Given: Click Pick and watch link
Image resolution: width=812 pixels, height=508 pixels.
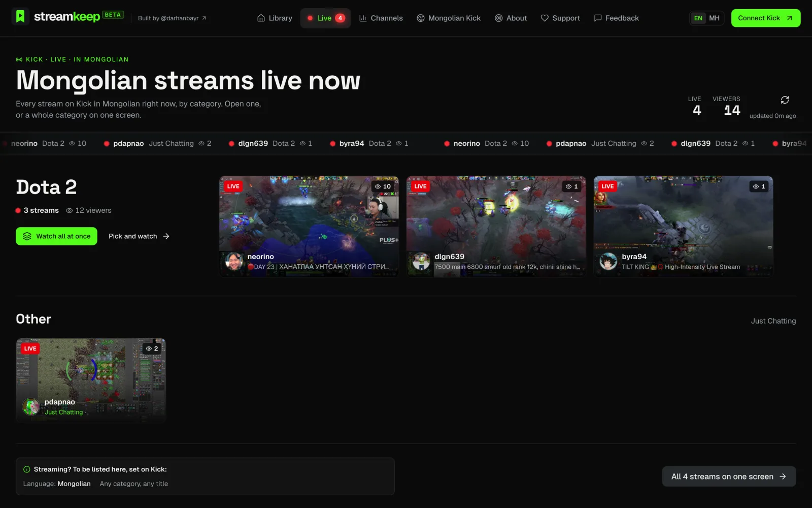Looking at the screenshot, I should (139, 236).
